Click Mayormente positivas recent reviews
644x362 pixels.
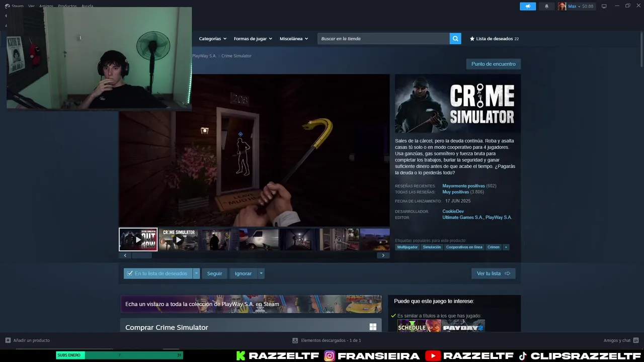point(463,186)
